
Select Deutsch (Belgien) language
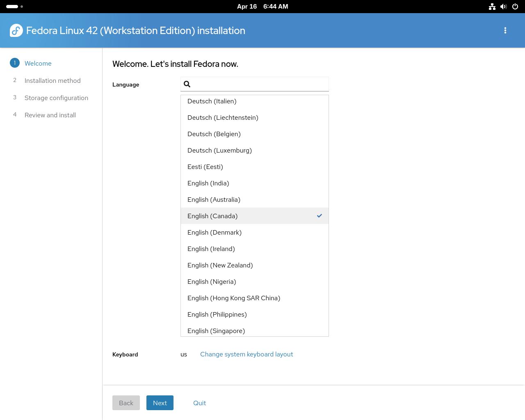[x=255, y=134]
